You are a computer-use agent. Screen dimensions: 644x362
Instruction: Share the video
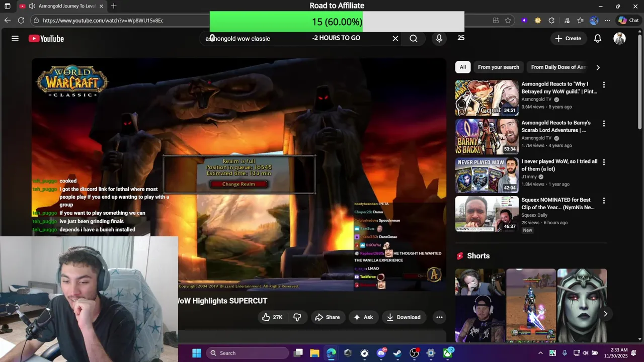(327, 317)
